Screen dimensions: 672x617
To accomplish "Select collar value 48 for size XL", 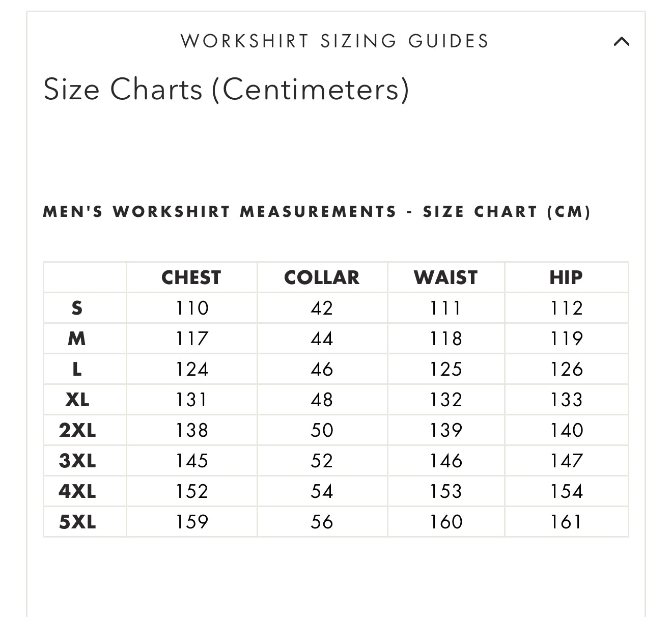I will pyautogui.click(x=322, y=400).
